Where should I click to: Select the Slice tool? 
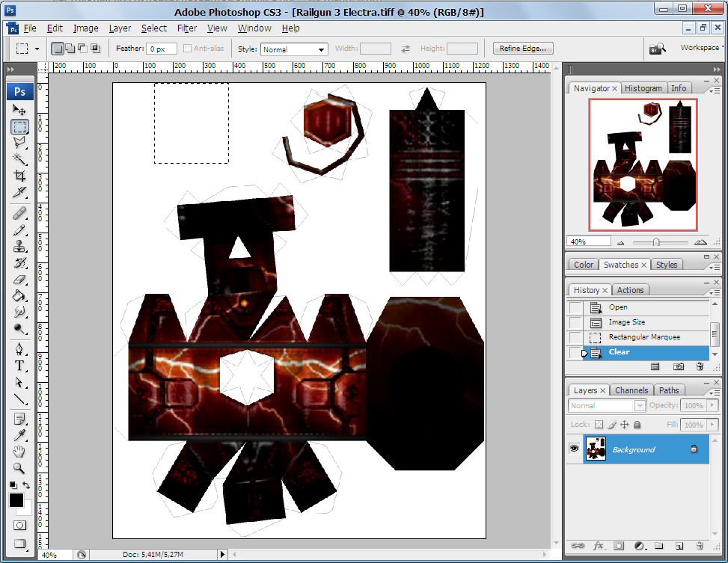(19, 191)
